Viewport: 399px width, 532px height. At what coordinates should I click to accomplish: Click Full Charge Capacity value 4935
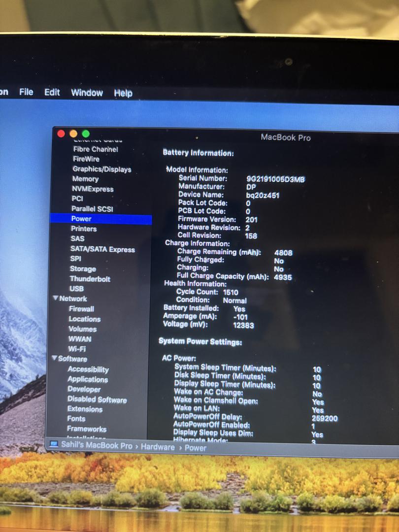(x=283, y=277)
